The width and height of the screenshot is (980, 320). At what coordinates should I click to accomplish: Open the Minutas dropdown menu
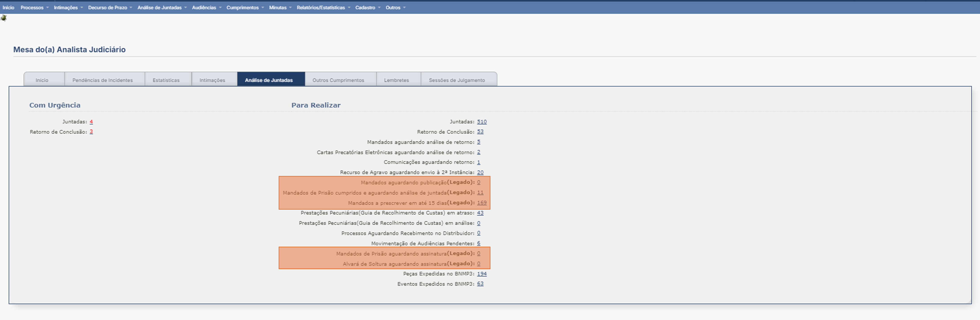tap(280, 8)
